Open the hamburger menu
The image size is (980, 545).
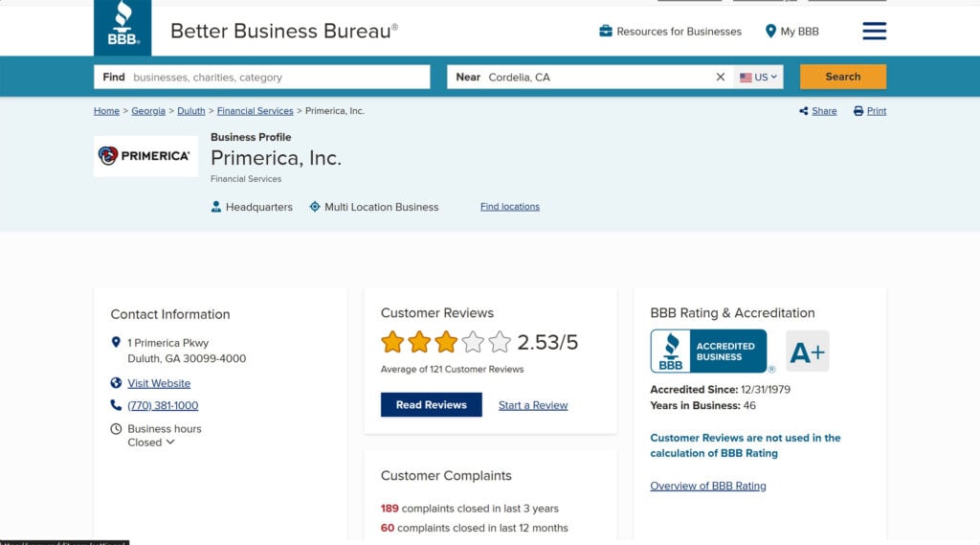[874, 31]
